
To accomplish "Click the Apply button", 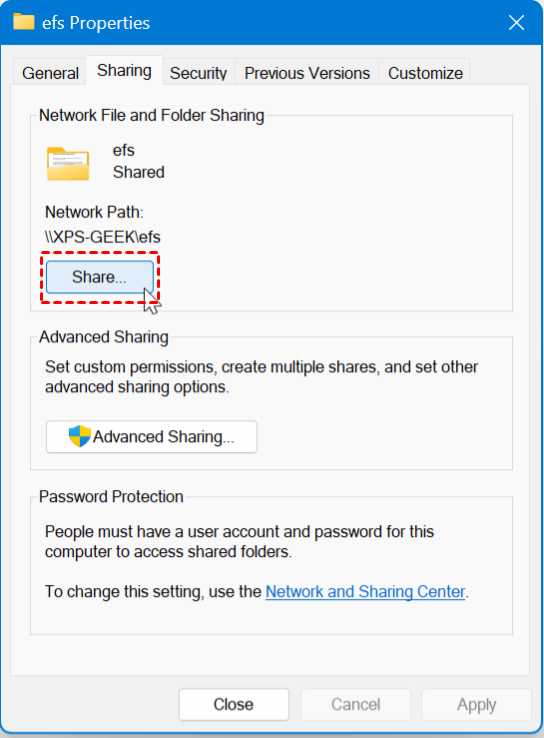I will tap(476, 704).
